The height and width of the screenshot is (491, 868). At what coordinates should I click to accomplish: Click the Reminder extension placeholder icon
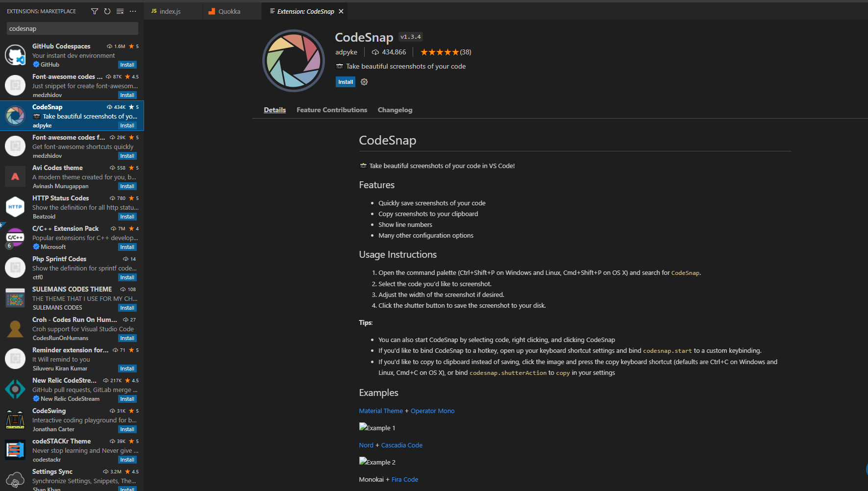pyautogui.click(x=15, y=359)
